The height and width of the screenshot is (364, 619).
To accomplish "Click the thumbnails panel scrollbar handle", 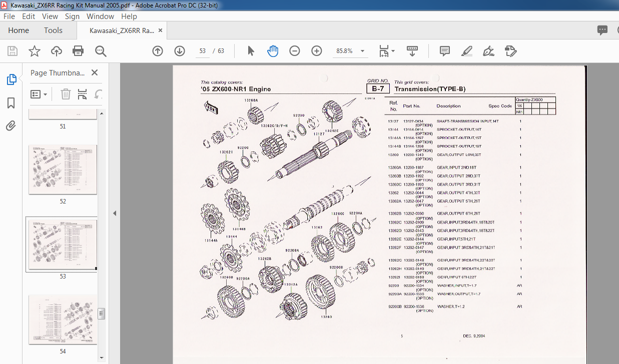I will (x=102, y=313).
